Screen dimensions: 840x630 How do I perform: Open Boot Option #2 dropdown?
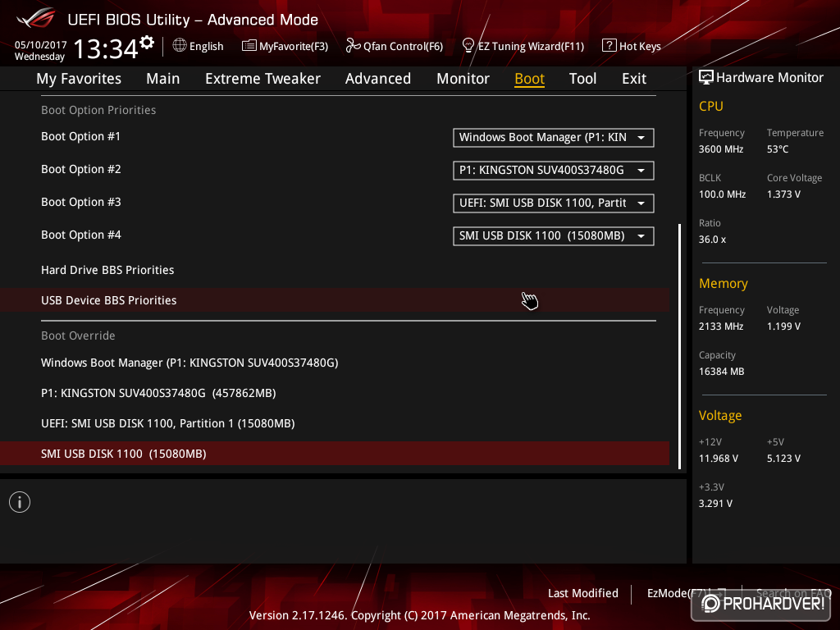point(554,171)
